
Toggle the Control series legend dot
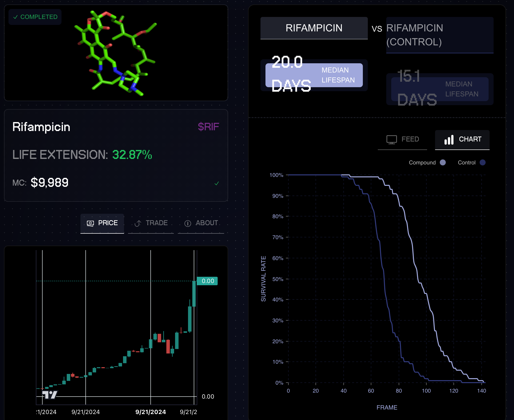(x=483, y=162)
